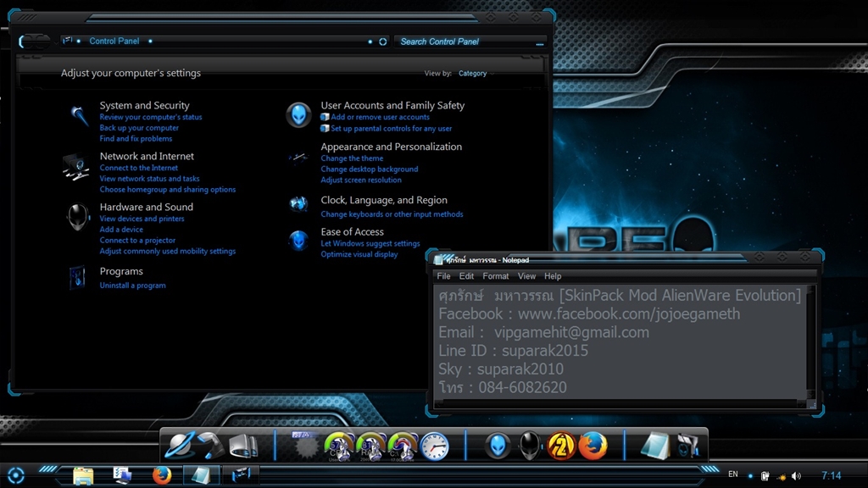868x488 pixels.
Task: Click the Notepad vertical scrollbar
Action: coord(811,343)
